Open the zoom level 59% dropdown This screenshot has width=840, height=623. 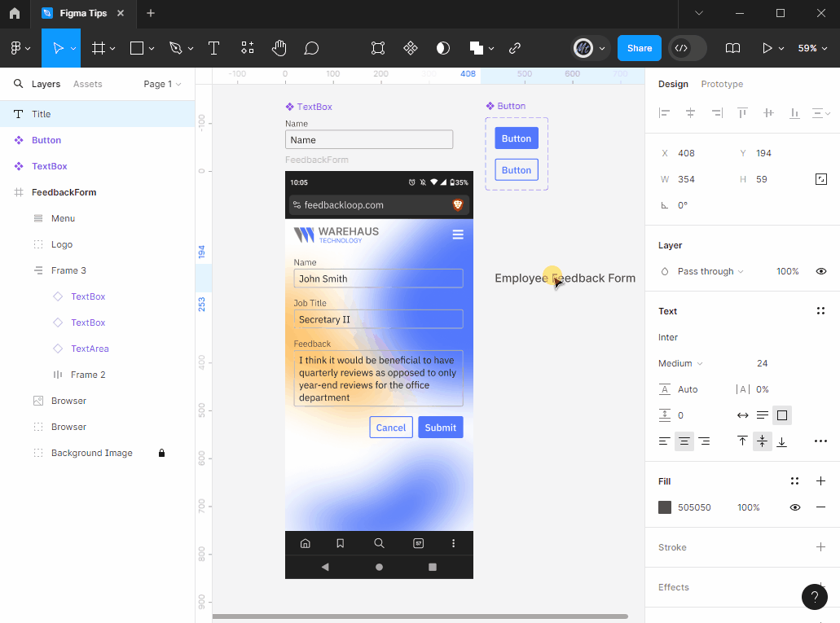click(x=812, y=48)
